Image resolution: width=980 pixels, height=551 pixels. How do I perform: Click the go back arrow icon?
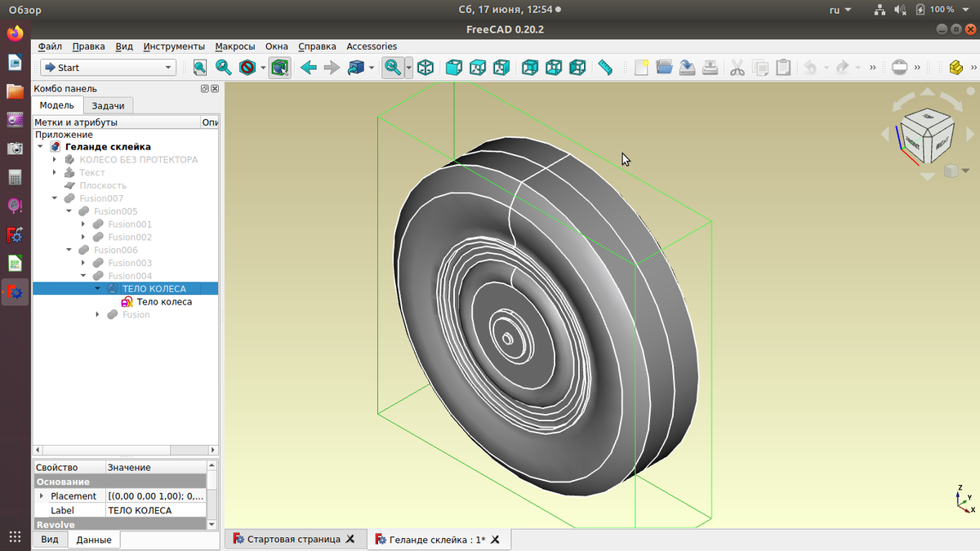308,68
